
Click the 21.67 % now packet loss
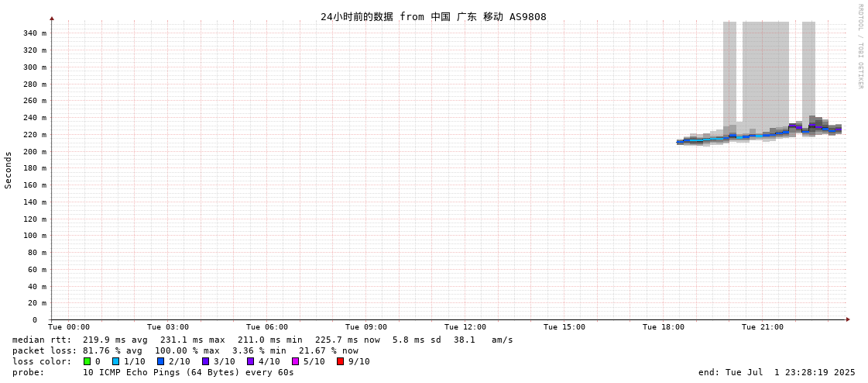328,351
